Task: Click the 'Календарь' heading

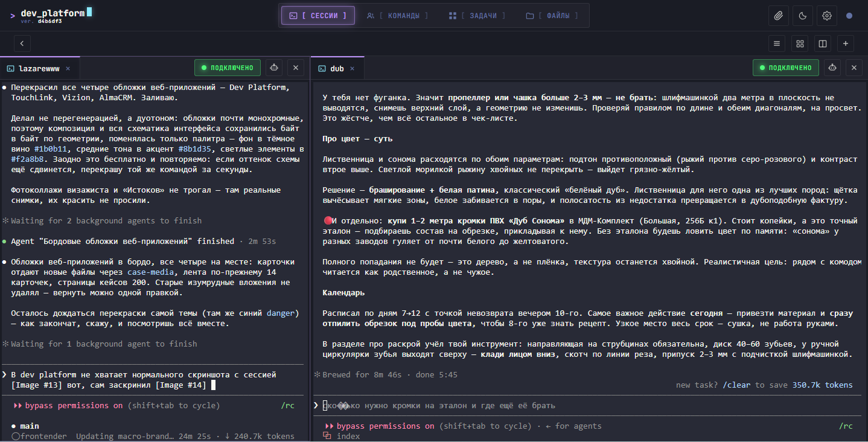Action: [x=343, y=292]
